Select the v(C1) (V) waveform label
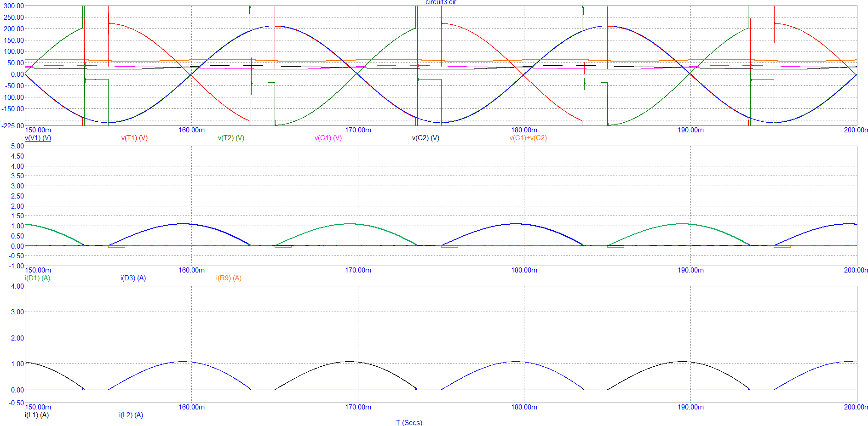 [328, 138]
